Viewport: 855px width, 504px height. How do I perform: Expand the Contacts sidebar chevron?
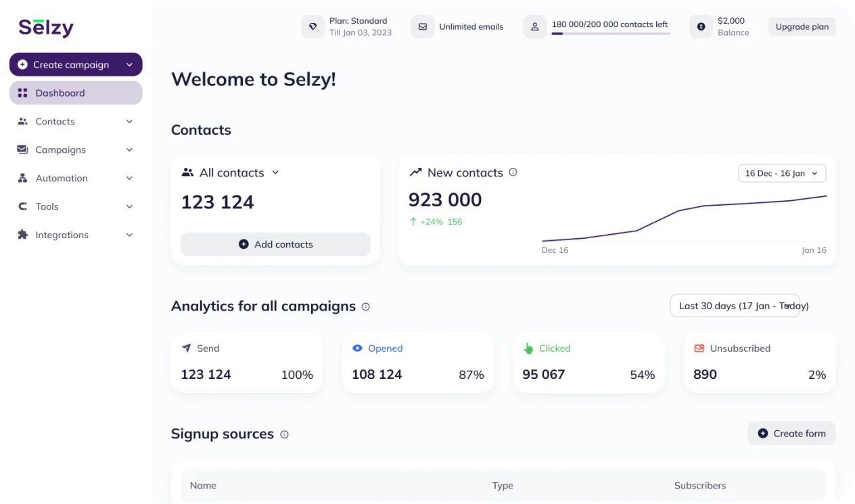129,122
